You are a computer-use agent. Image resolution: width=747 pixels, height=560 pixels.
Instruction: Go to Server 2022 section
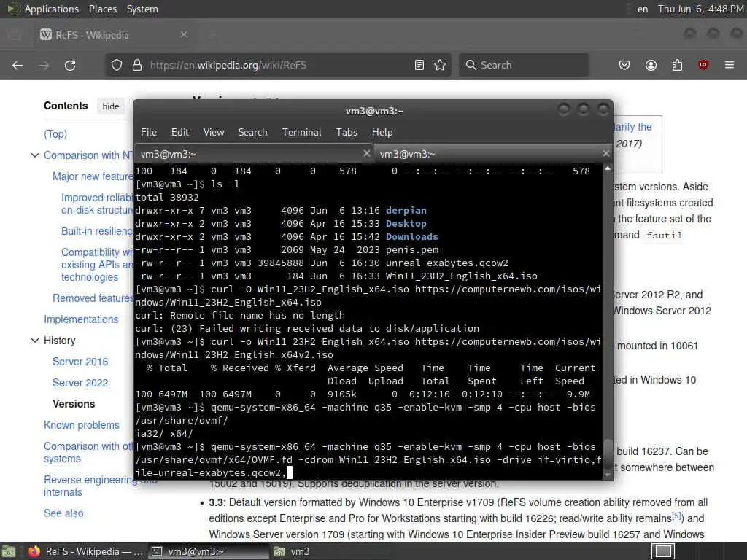pyautogui.click(x=80, y=383)
